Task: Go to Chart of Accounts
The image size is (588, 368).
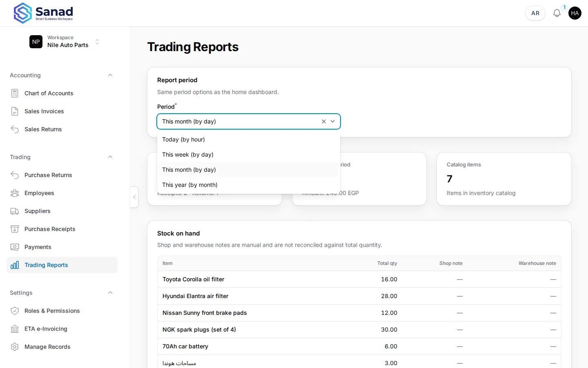Action: [x=62, y=93]
